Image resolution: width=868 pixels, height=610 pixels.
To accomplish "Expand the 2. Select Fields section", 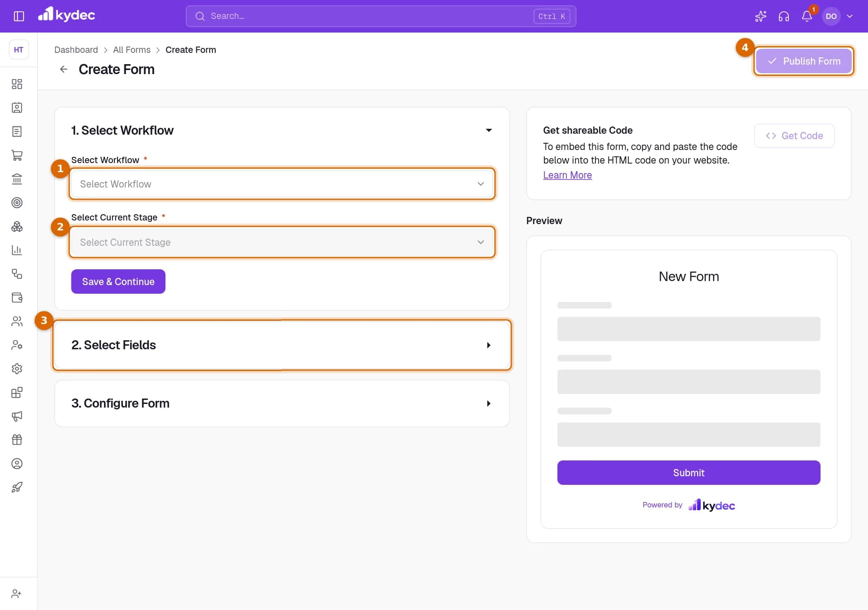I will click(282, 345).
